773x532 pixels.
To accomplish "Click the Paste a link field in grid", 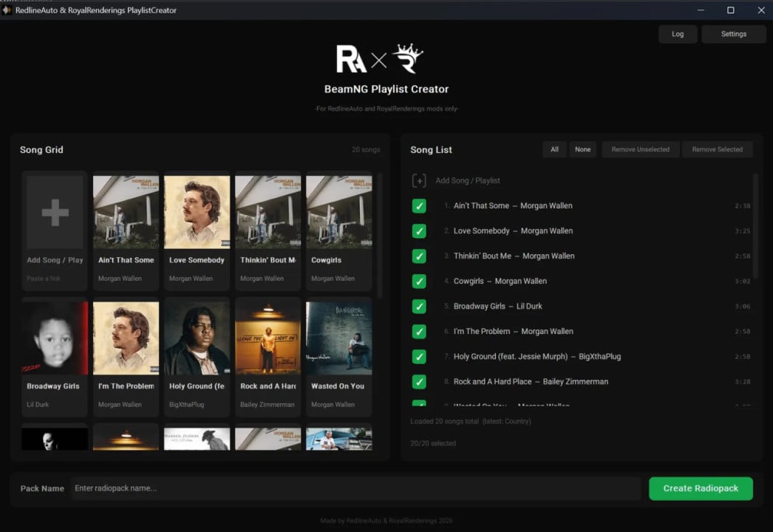I will 44,279.
